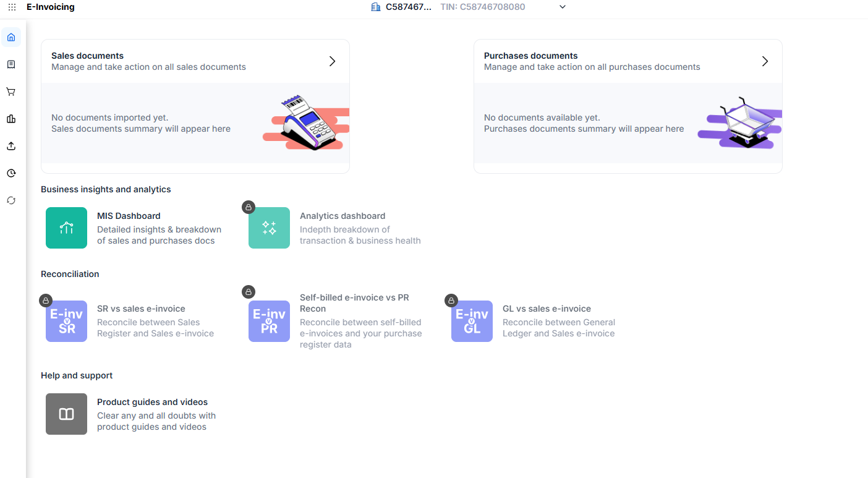This screenshot has height=478, width=868.
Task: Click the E-inv GL reconciliation tile icon
Action: [x=472, y=321]
